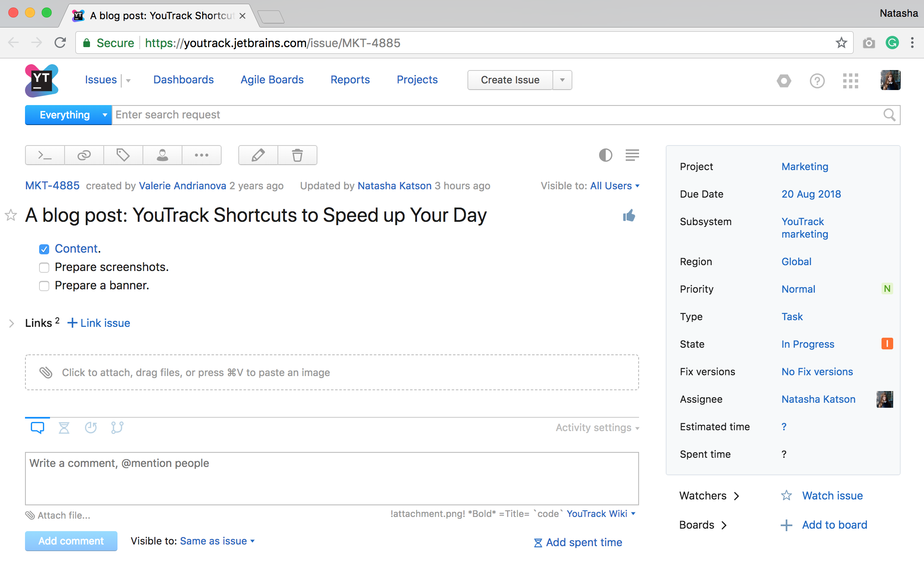Open the MKT-4885 issue ID link

pyautogui.click(x=52, y=186)
